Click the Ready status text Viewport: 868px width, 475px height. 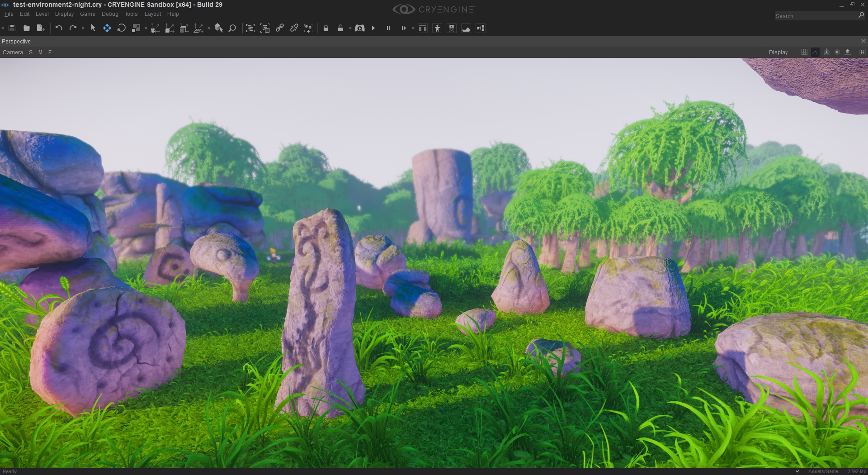pos(9,471)
